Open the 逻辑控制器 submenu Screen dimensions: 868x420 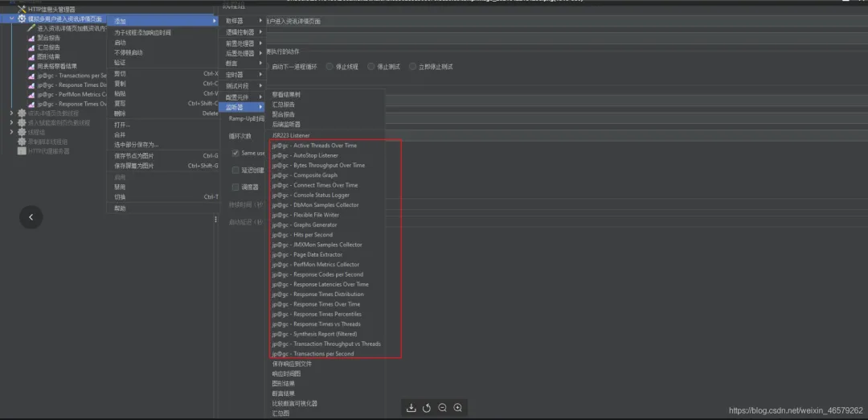click(243, 32)
